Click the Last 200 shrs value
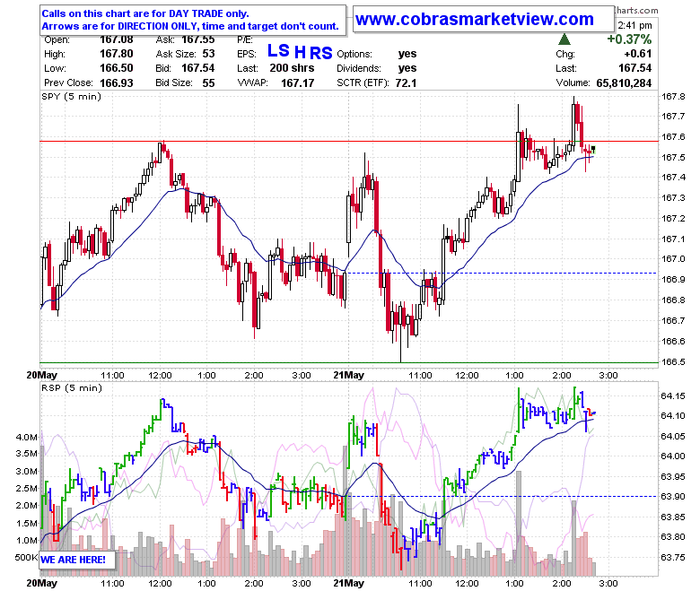This screenshot has width=700, height=591. (292, 68)
